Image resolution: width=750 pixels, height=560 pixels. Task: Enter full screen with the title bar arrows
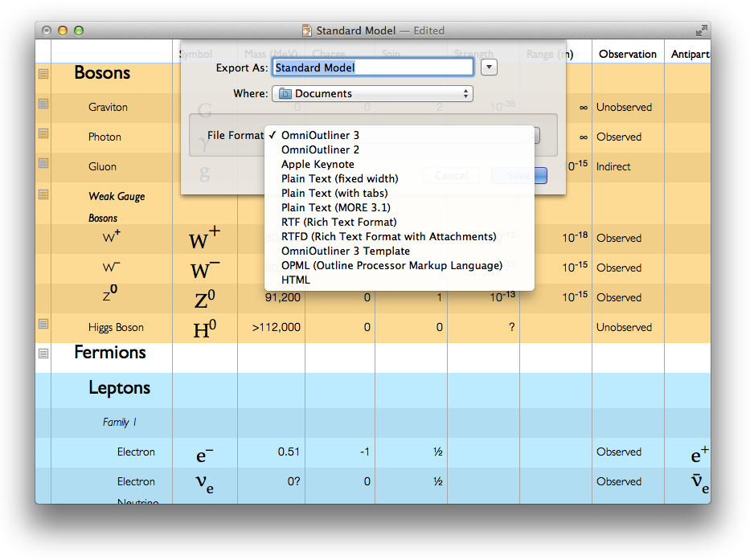click(701, 31)
